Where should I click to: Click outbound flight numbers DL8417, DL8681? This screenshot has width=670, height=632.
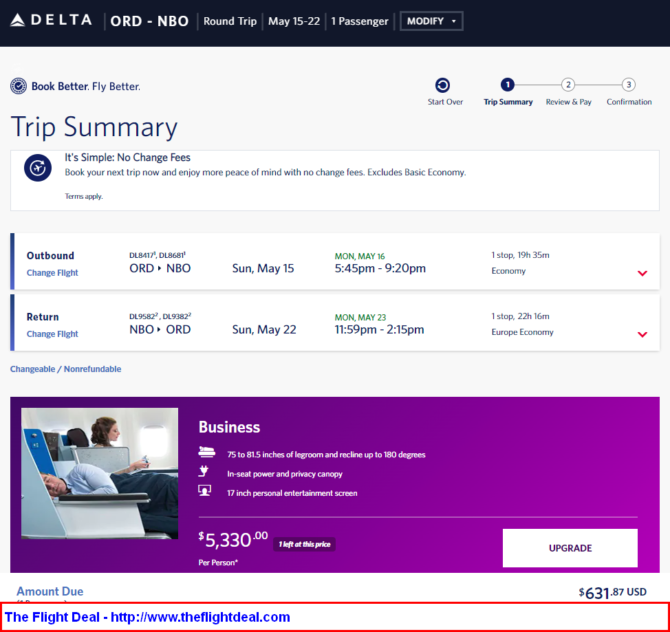[157, 255]
